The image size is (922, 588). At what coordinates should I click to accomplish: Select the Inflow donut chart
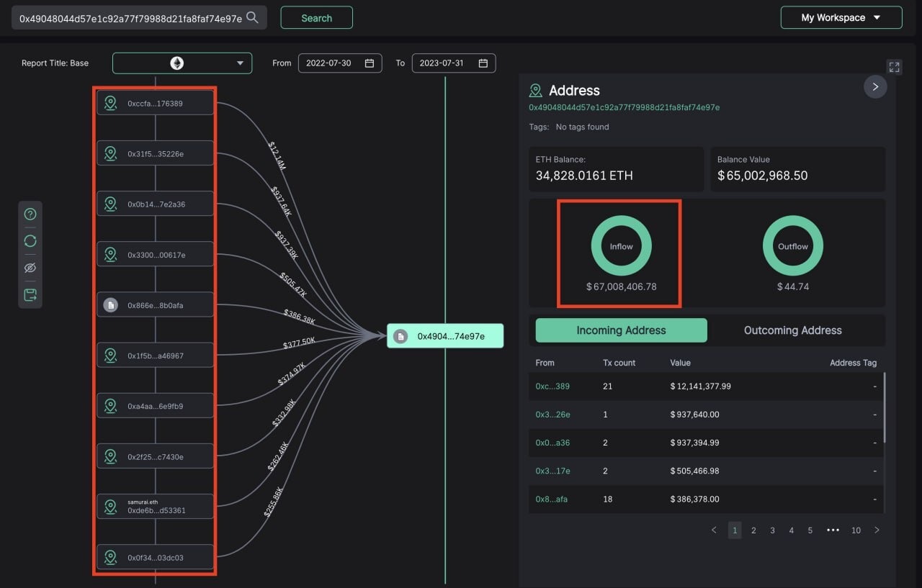tap(620, 245)
